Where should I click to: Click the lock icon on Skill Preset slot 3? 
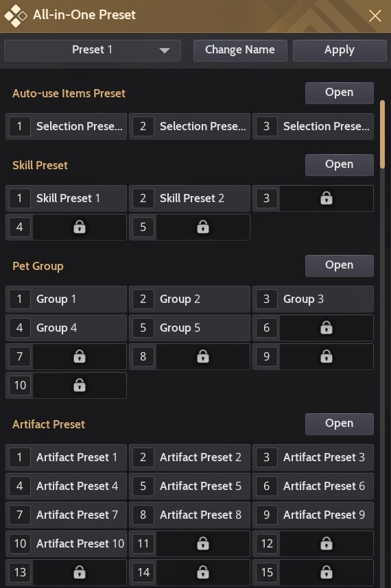pyautogui.click(x=326, y=198)
